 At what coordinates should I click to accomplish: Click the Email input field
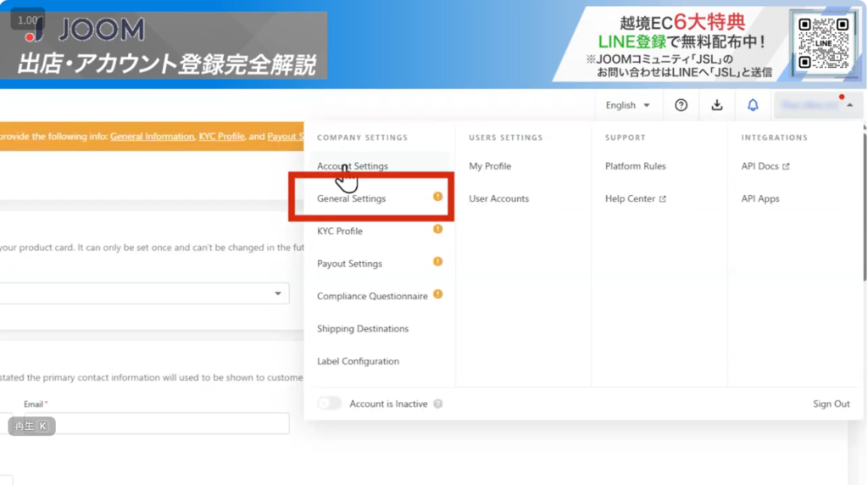click(x=153, y=423)
